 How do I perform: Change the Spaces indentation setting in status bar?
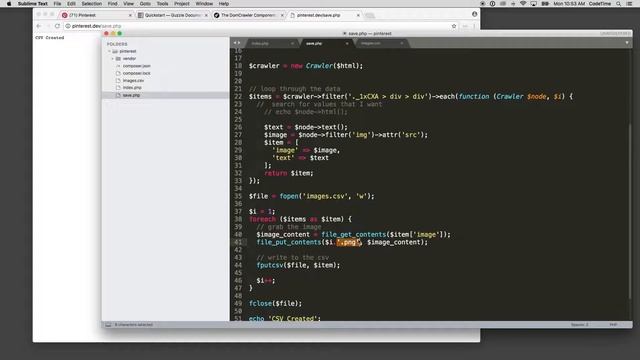579,325
